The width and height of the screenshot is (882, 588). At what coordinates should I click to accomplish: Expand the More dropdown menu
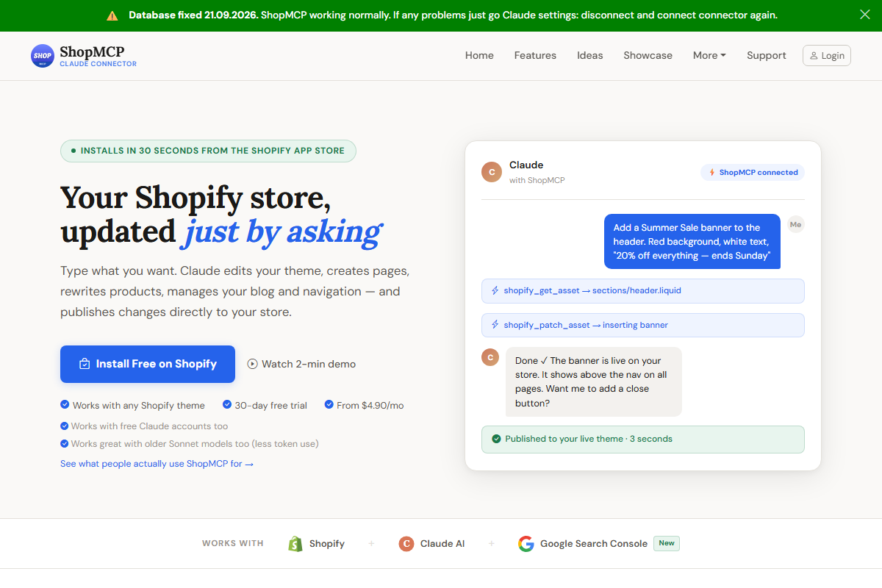(709, 55)
